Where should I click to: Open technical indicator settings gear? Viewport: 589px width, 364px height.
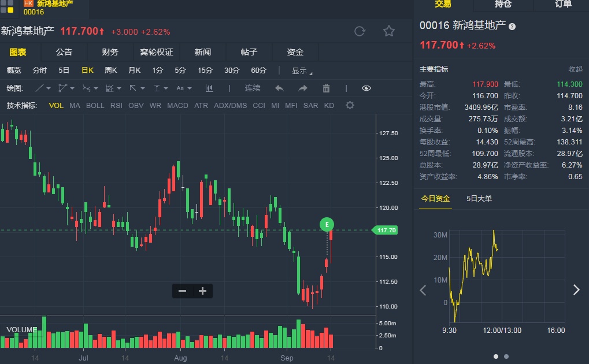click(x=350, y=105)
